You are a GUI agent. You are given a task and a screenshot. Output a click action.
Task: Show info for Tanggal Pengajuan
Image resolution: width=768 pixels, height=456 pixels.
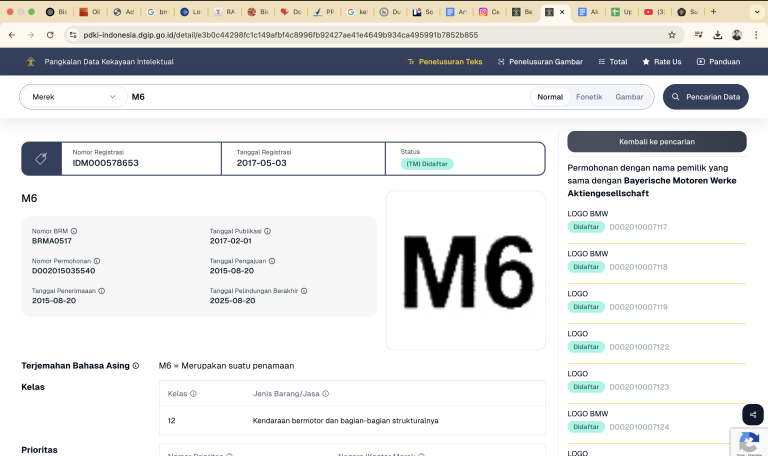pos(272,261)
